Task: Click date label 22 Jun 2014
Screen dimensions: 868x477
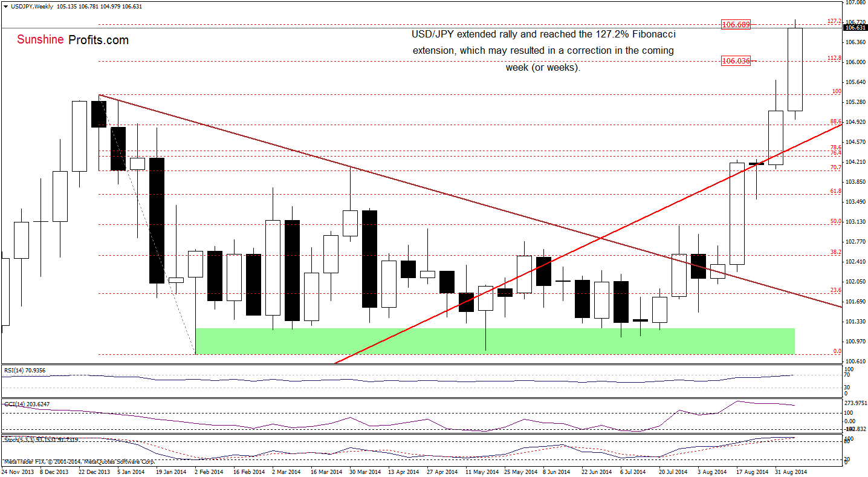Action: click(597, 472)
